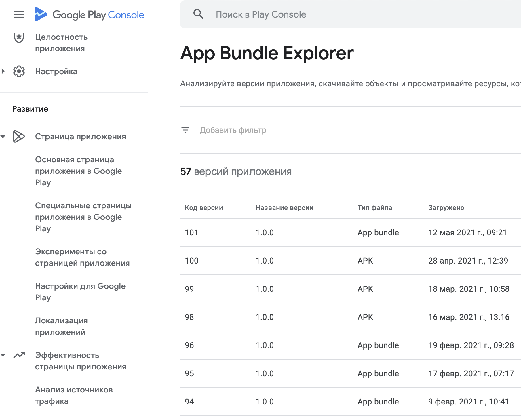Open Целостность приложения menu item
Screen dimensions: 521x420
(61, 43)
